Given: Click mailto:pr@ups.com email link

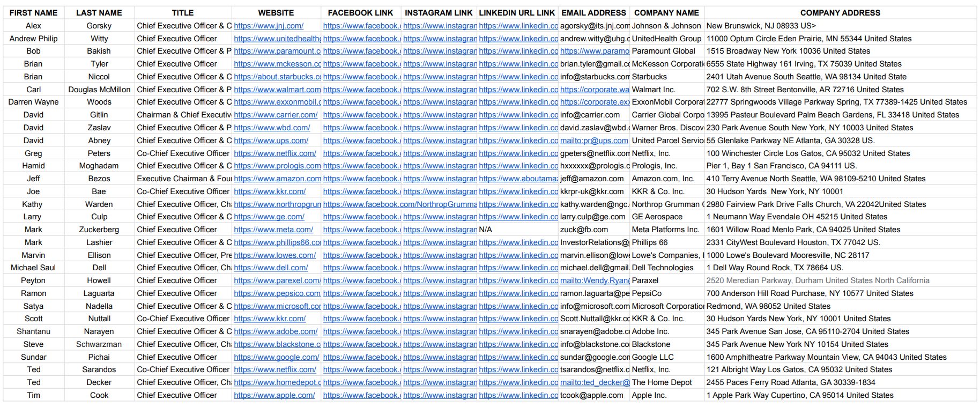Looking at the screenshot, I should [x=594, y=140].
